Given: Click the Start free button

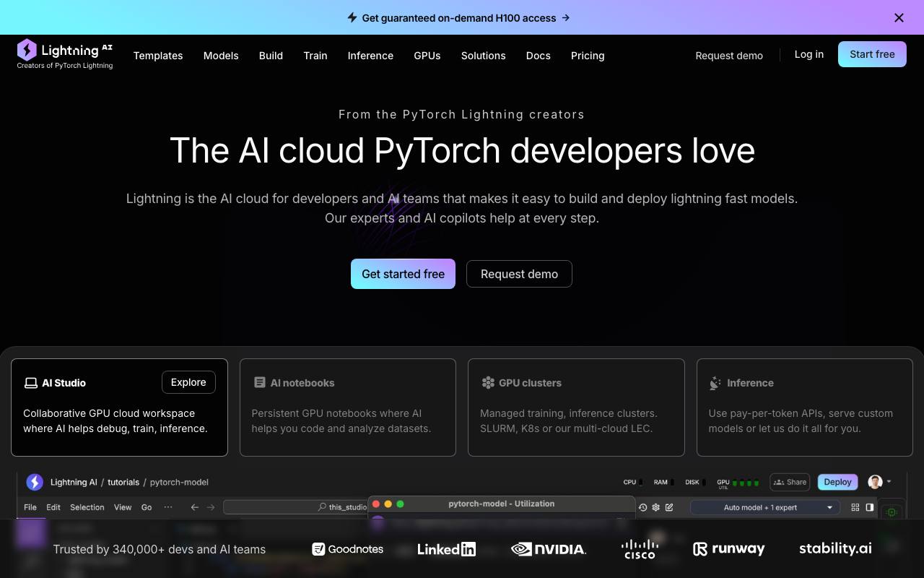Looking at the screenshot, I should pyautogui.click(x=872, y=54).
